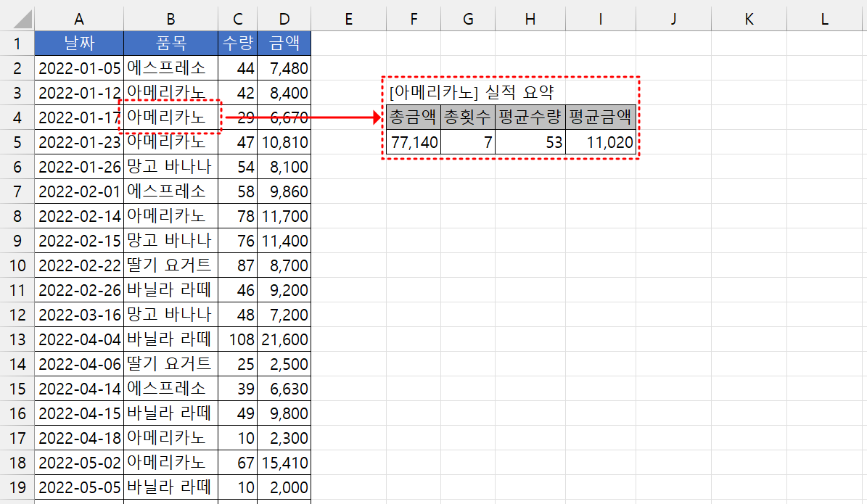Select the cell containing 21,600

(284, 339)
